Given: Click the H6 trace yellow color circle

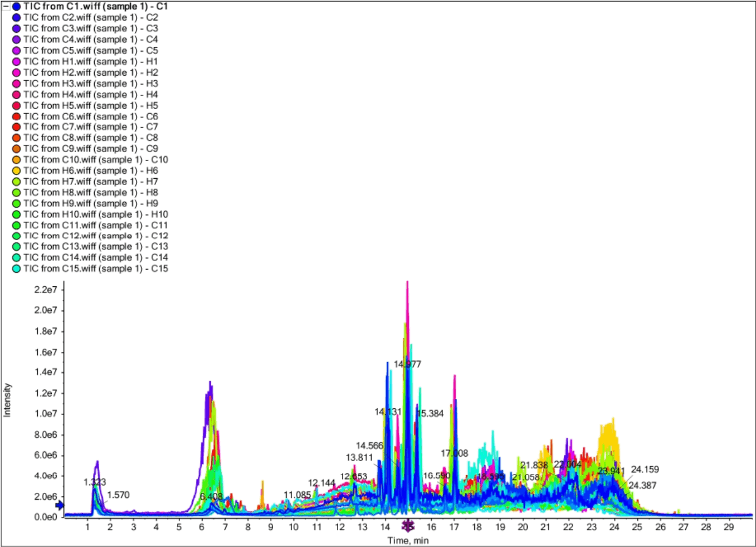Looking at the screenshot, I should [x=17, y=171].
